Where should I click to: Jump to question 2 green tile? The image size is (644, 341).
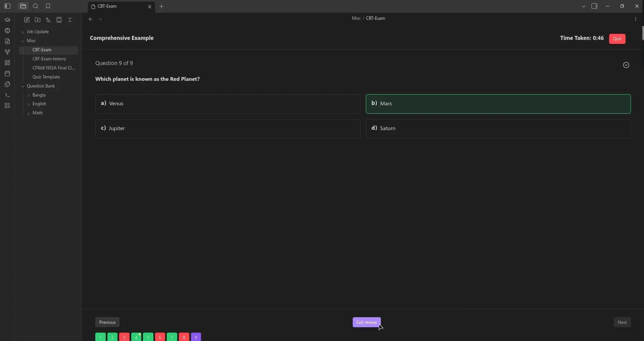click(x=112, y=337)
